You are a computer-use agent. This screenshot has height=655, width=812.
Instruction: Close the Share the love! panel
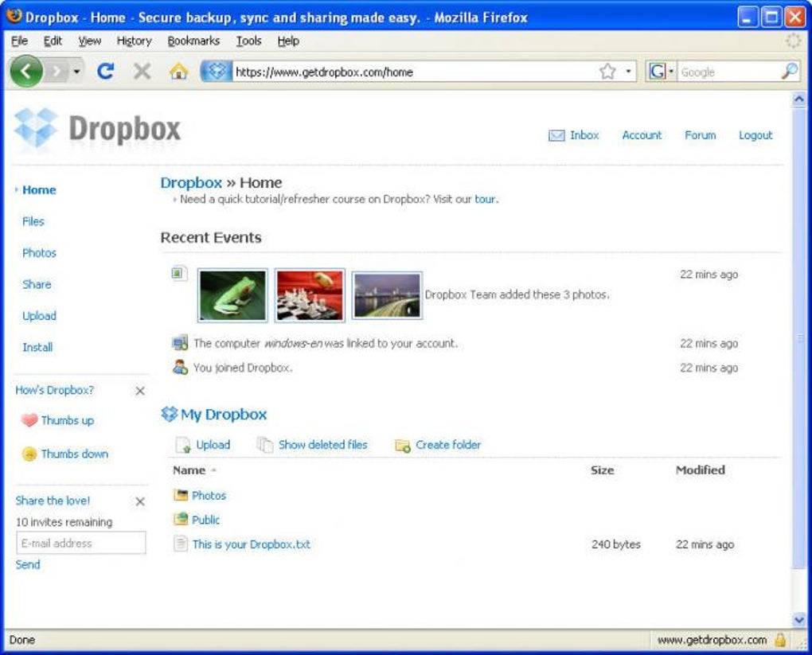point(140,501)
